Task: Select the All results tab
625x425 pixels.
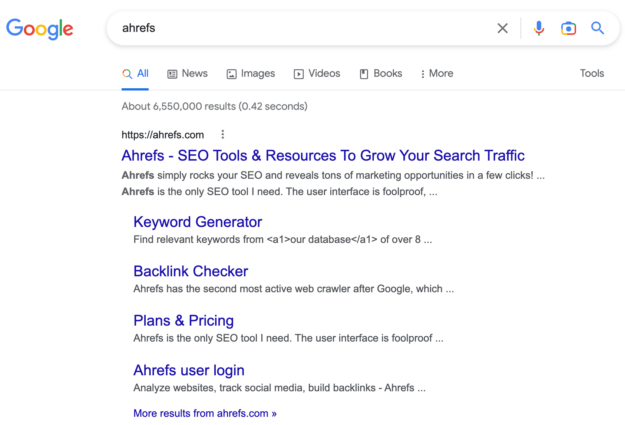Action: 136,74
